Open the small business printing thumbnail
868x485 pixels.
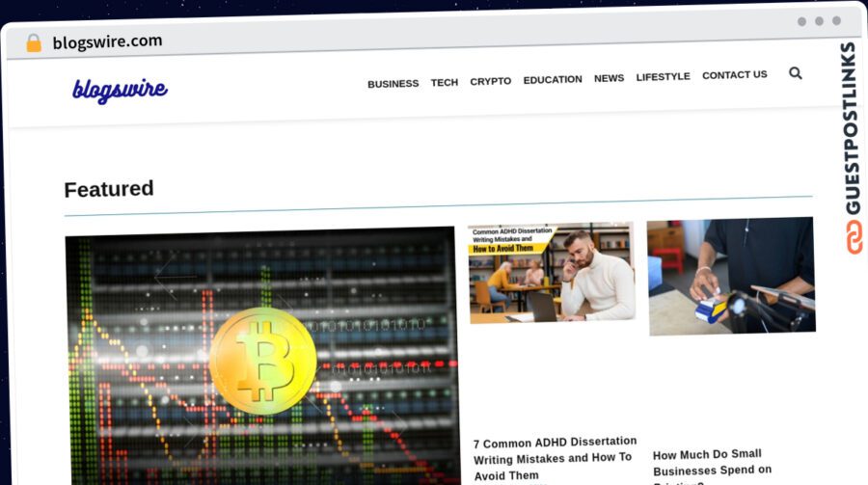point(731,277)
